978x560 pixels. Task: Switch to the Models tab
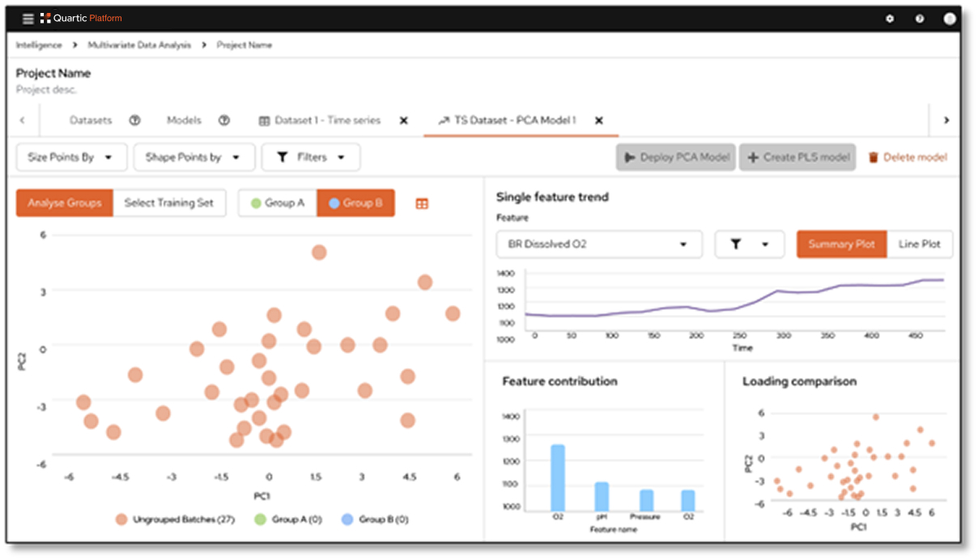pyautogui.click(x=184, y=120)
